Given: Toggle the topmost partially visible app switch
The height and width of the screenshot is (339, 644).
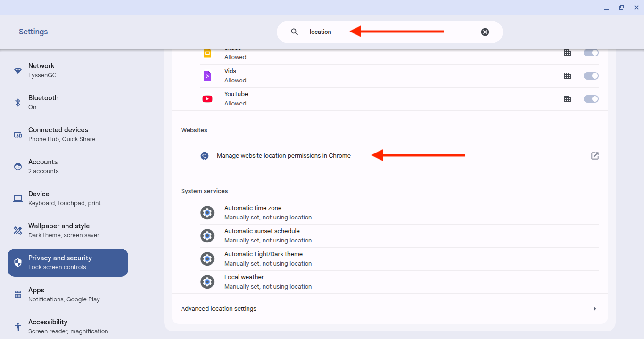Looking at the screenshot, I should (x=591, y=53).
